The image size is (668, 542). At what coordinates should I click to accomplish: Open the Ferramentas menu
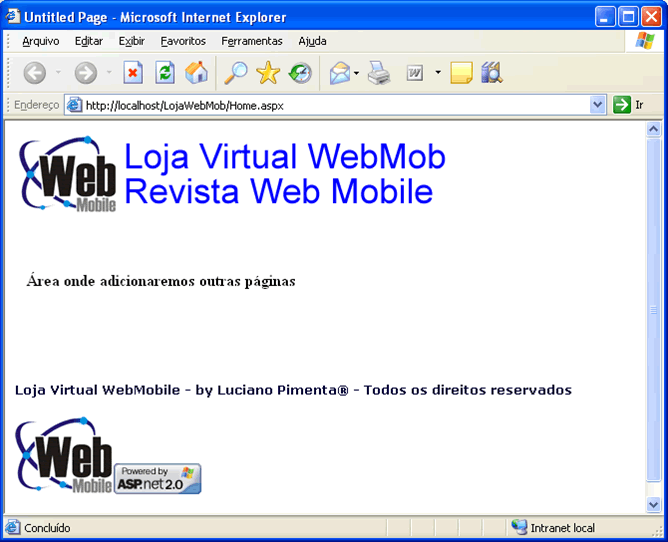coord(252,41)
